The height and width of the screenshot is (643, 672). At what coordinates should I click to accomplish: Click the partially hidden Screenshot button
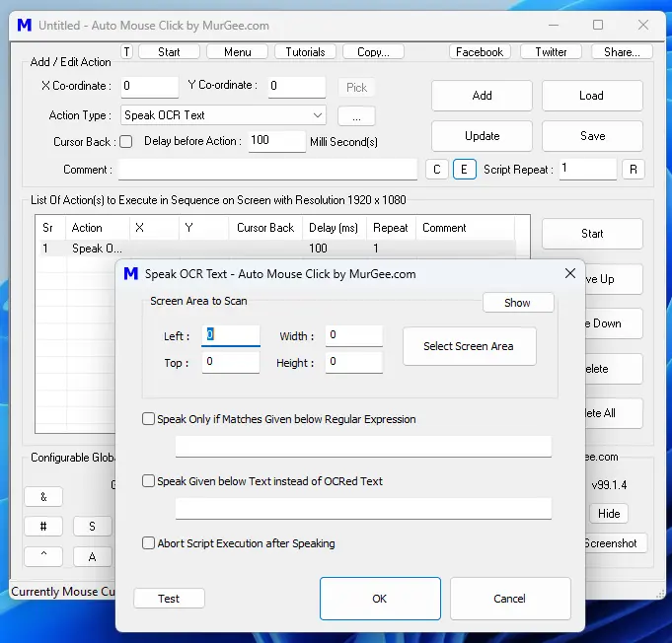point(616,543)
